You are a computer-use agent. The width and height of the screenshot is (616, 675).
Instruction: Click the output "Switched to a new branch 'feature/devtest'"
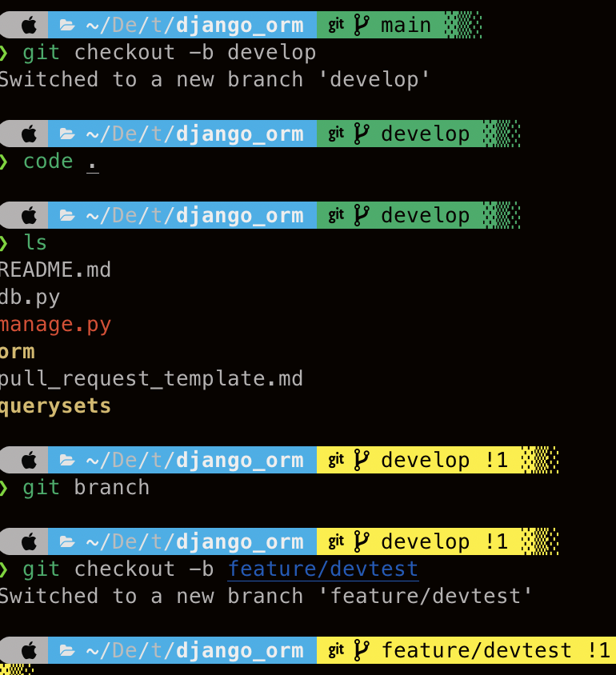[266, 596]
